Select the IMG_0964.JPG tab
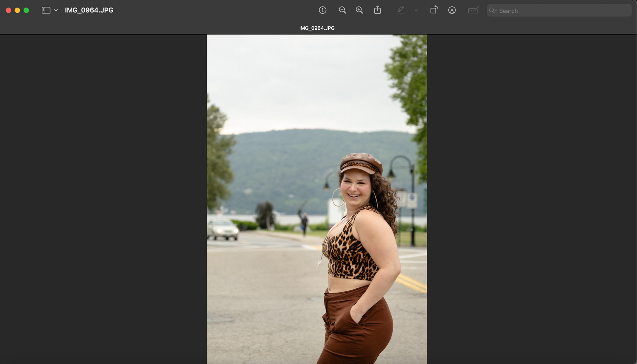Viewport: 637px width, 364px height. [x=317, y=28]
